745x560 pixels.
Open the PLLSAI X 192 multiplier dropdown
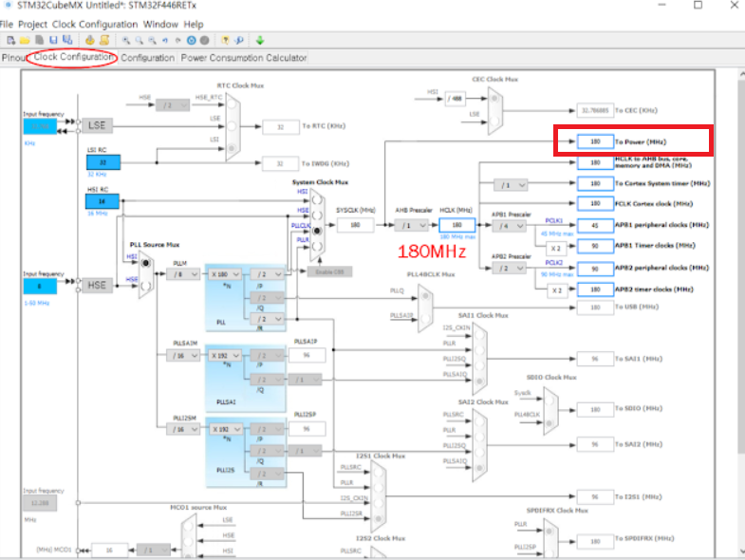225,355
